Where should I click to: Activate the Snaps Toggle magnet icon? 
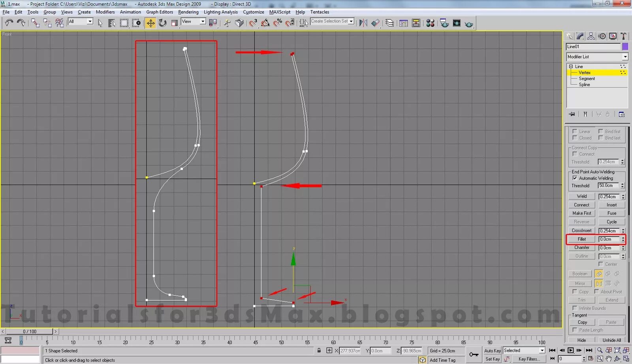click(x=253, y=23)
